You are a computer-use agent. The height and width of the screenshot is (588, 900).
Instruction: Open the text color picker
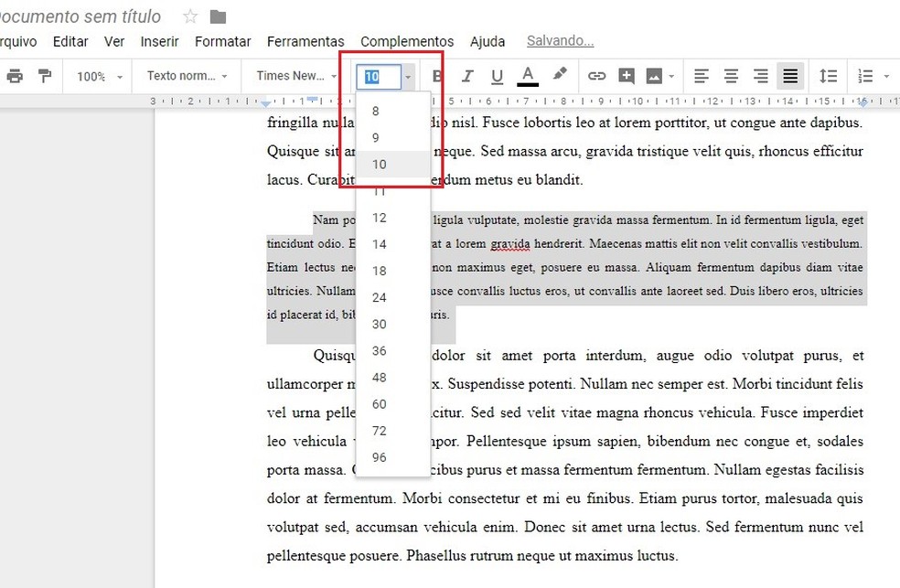tap(527, 76)
